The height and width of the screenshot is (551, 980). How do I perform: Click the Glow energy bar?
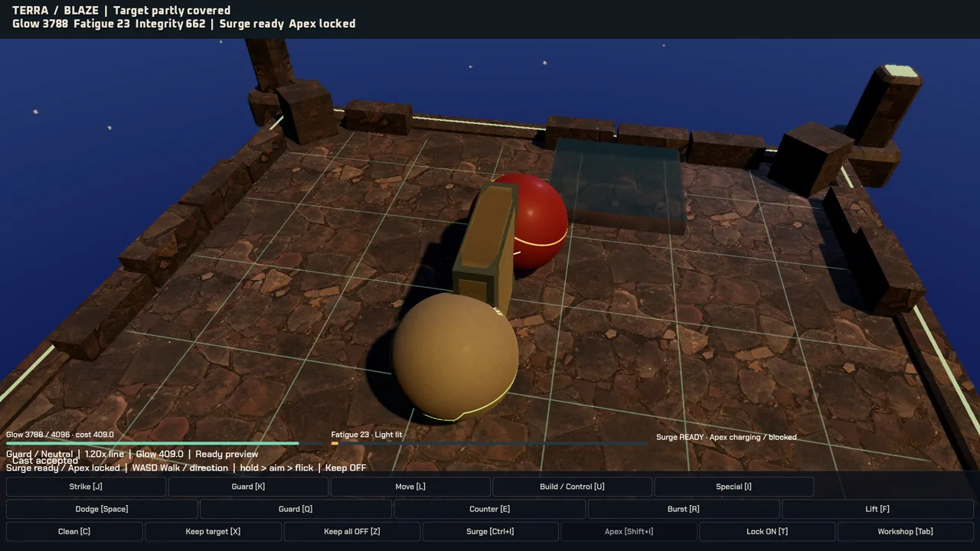pos(165,443)
